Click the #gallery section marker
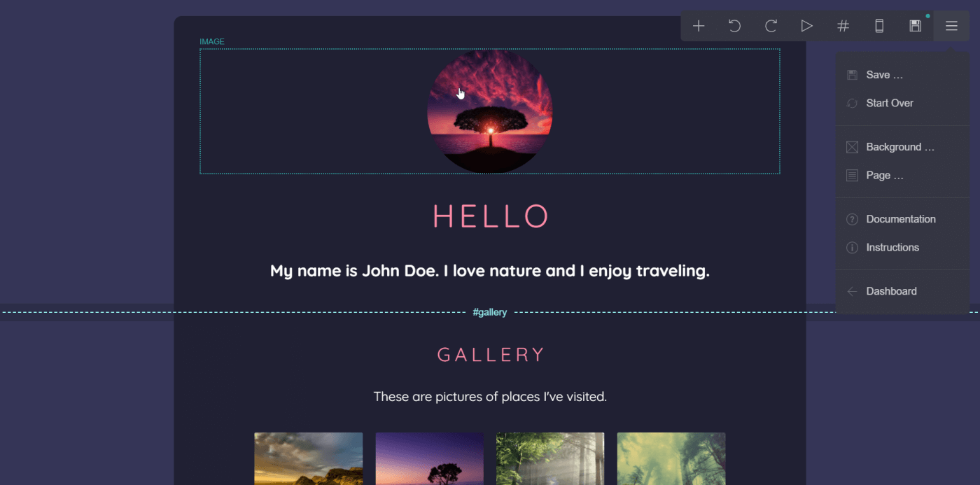This screenshot has width=980, height=485. point(489,312)
